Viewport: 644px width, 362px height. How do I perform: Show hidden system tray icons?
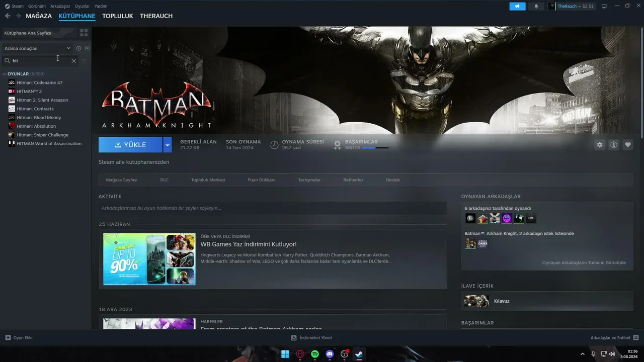pyautogui.click(x=583, y=354)
